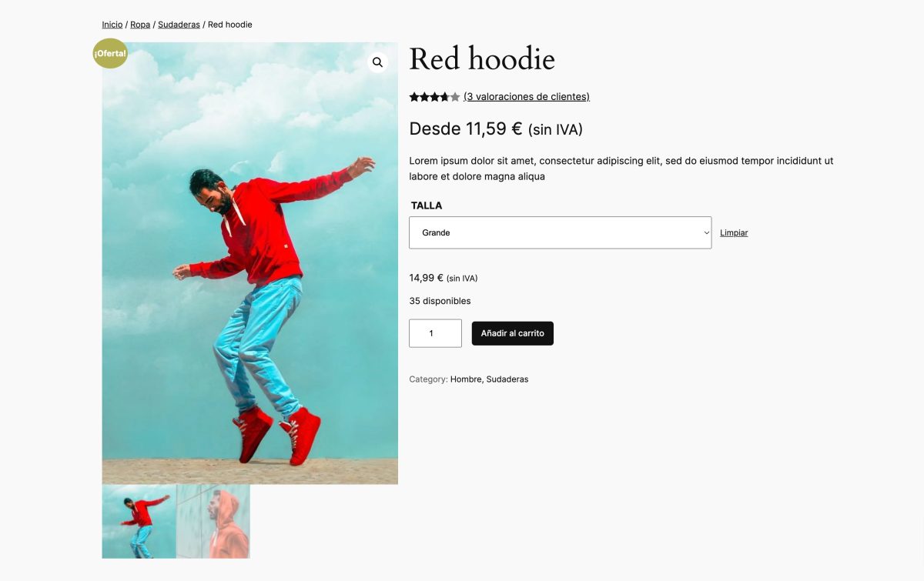
Task: Select the hooded man gallery thumbnail
Action: 213,521
